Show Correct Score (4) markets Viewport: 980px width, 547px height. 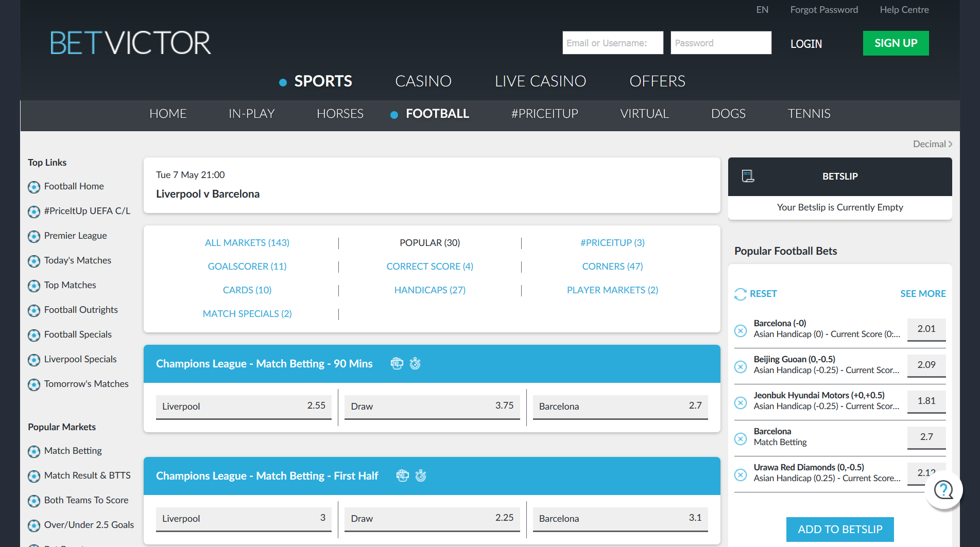point(430,267)
